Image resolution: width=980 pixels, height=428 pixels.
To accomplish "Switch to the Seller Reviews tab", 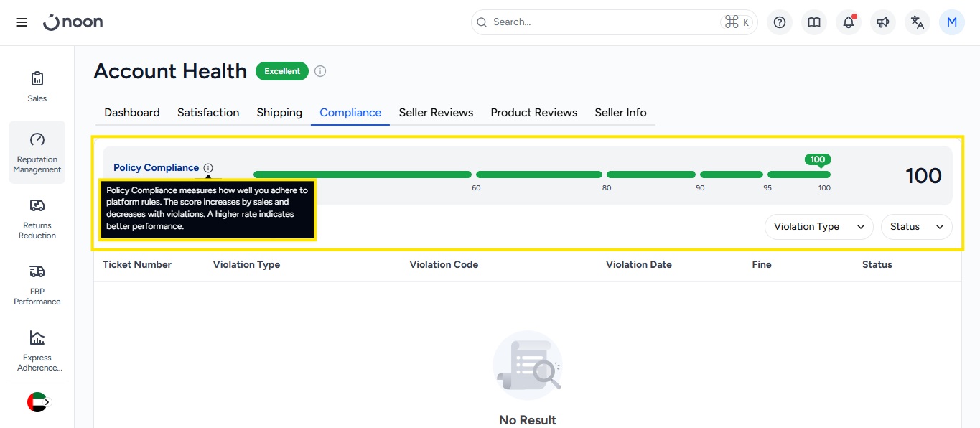I will point(436,113).
